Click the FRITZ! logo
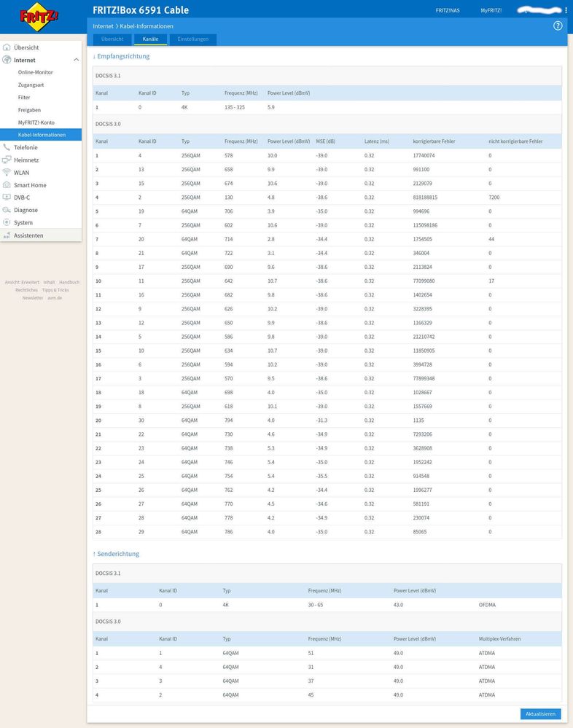 39,17
